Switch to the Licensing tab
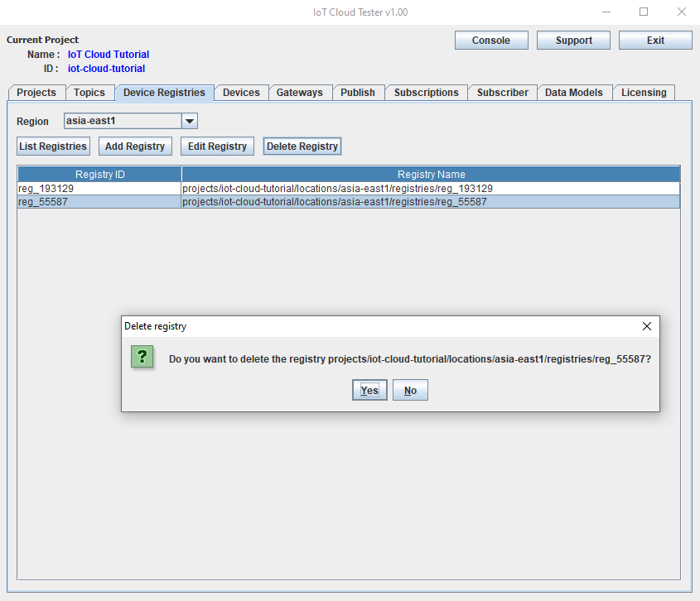Viewport: 700px width, 601px height. [644, 93]
